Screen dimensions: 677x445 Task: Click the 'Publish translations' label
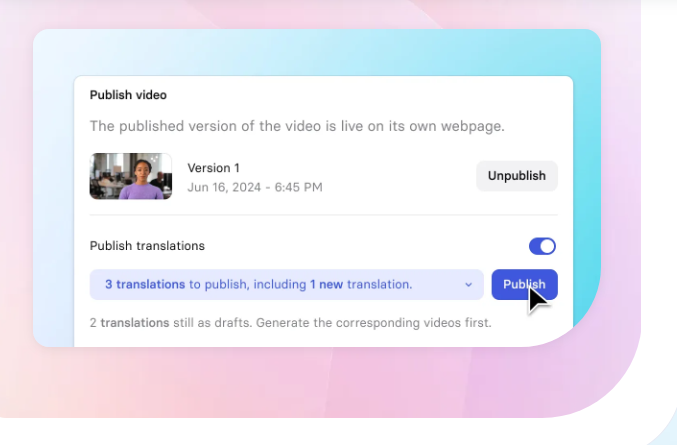147,246
